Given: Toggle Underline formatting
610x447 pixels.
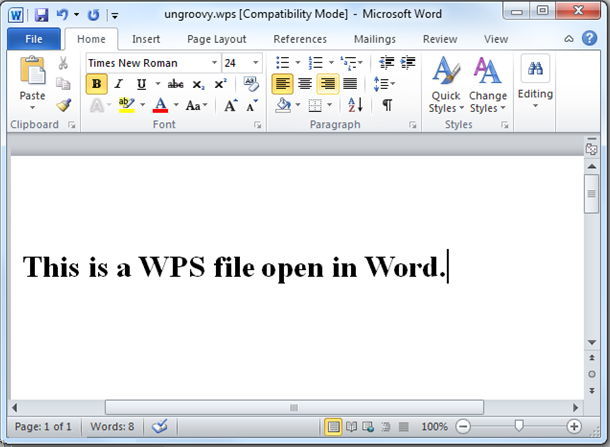Looking at the screenshot, I should 142,84.
